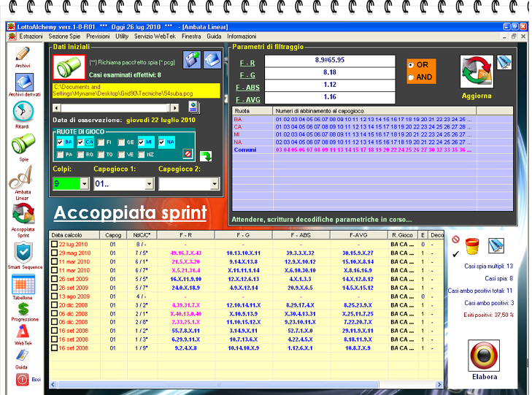Uncheck the MI wheel checkbox
Screen dimensions: 532x395
tap(141, 142)
